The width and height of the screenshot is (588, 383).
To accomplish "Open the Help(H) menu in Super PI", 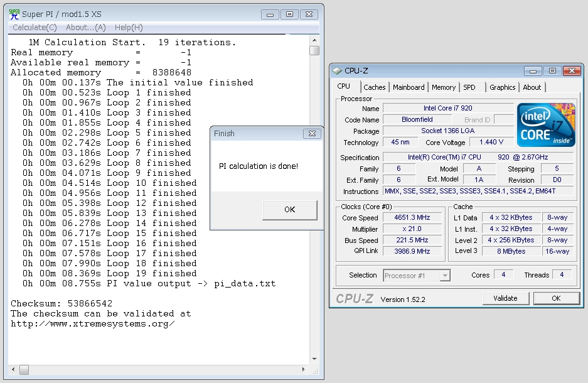I will pos(129,28).
